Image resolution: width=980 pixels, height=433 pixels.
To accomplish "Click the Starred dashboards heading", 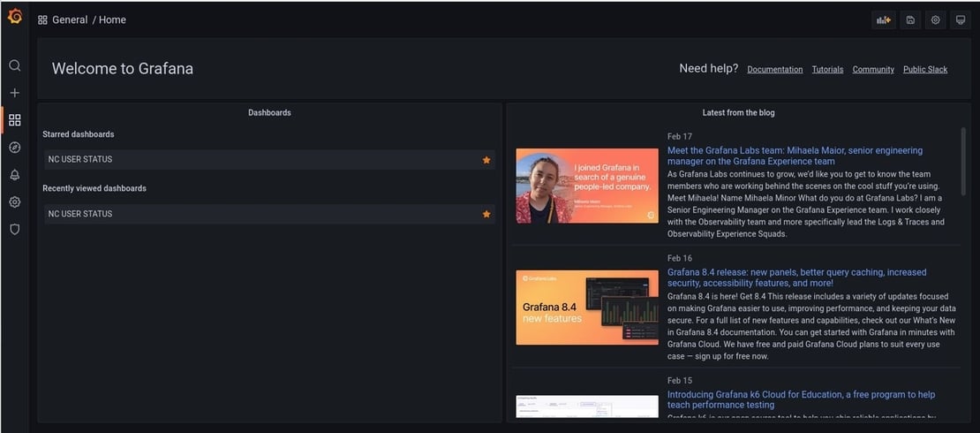I will [x=78, y=134].
